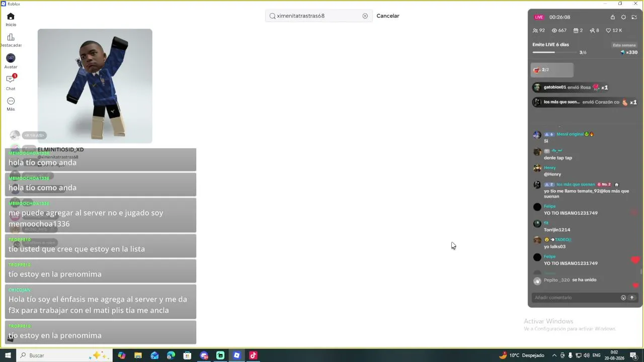Show hidden system tray icons

[554, 355]
